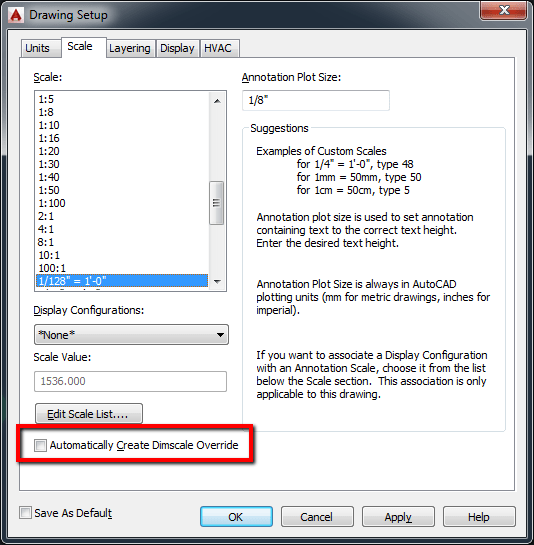Viewport: 534px width, 545px height.
Task: Click the scale list scroll-down arrow
Action: [x=217, y=282]
